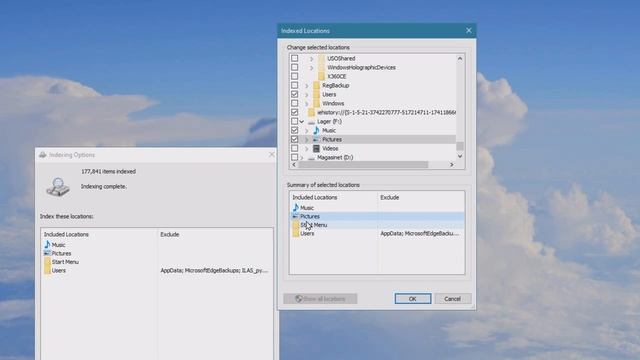Image resolution: width=640 pixels, height=360 pixels.
Task: Click Users folder icon in summary list
Action: (296, 233)
